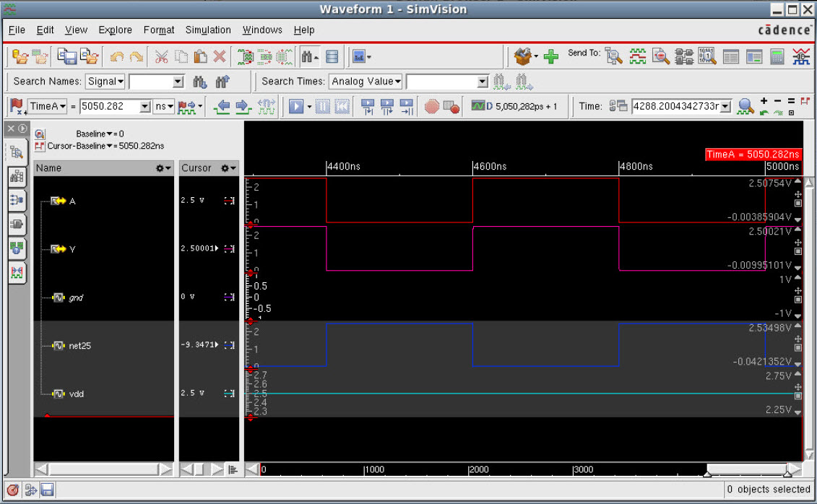This screenshot has width=817, height=504.
Task: Expand the ns time unit dropdown
Action: tap(164, 107)
